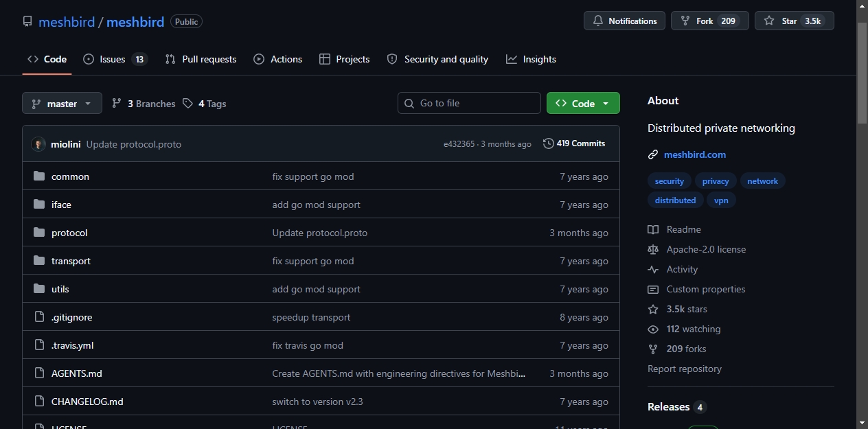
Task: Click the iface folder icon
Action: tap(39, 205)
